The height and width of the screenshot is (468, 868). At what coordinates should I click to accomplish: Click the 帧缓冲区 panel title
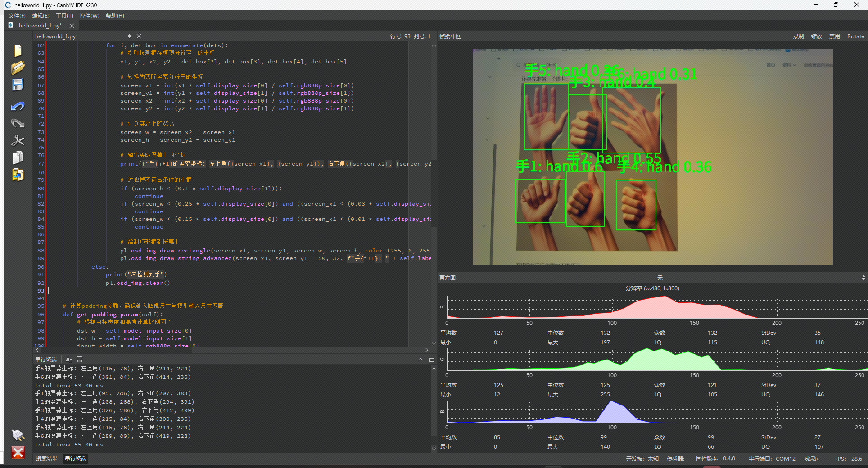[450, 36]
